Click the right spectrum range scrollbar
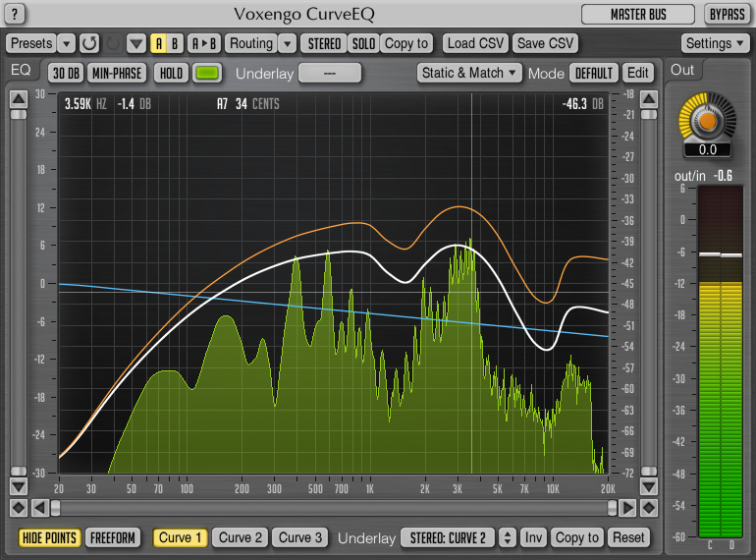Image resolution: width=756 pixels, height=560 pixels. point(649,293)
